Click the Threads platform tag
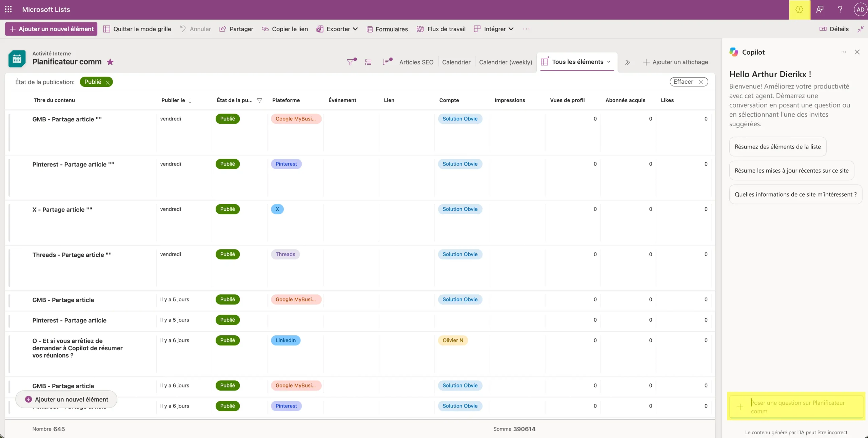Viewport: 868px width, 438px height. click(285, 254)
